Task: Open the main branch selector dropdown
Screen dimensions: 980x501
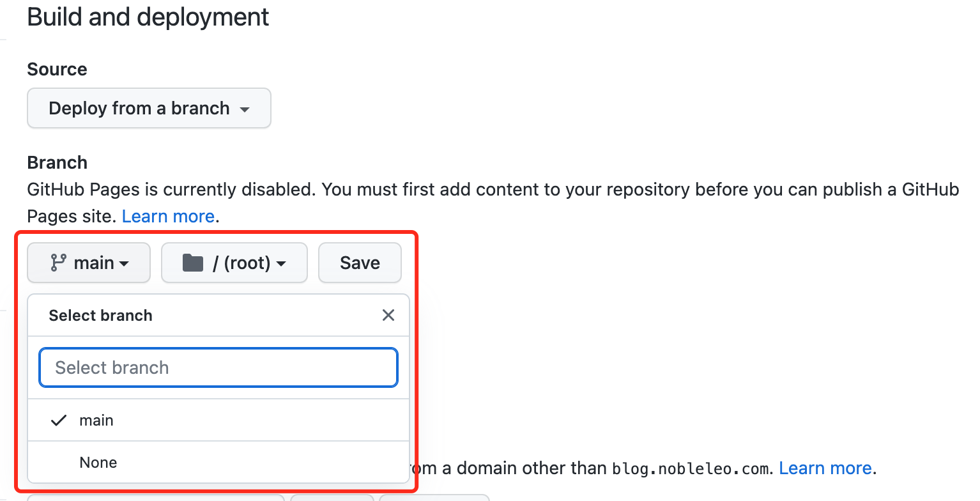Action: point(89,263)
